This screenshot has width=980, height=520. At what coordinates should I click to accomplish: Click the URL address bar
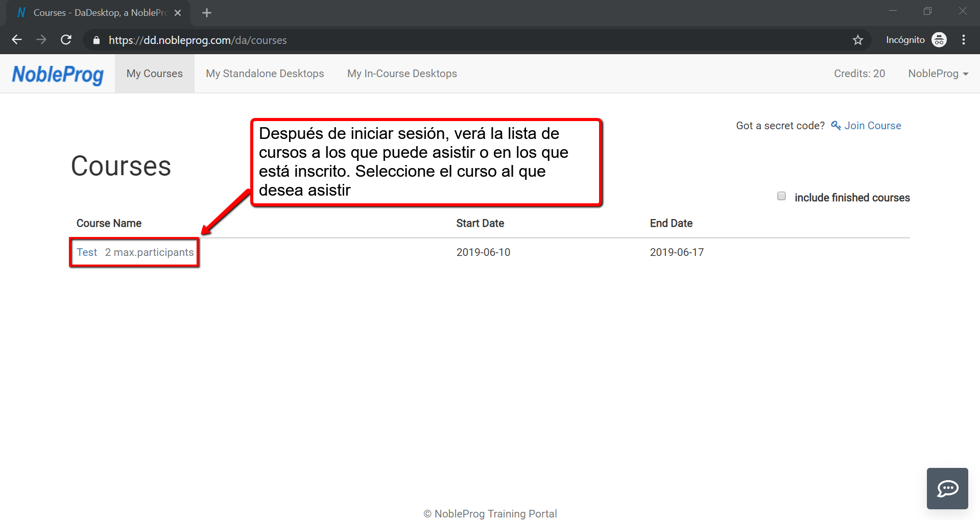(460, 40)
